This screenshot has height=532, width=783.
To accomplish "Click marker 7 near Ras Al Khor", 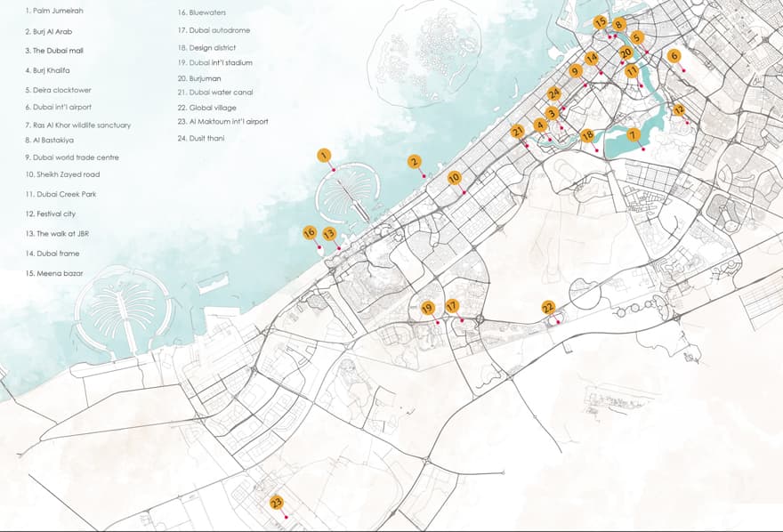I will click(x=634, y=135).
